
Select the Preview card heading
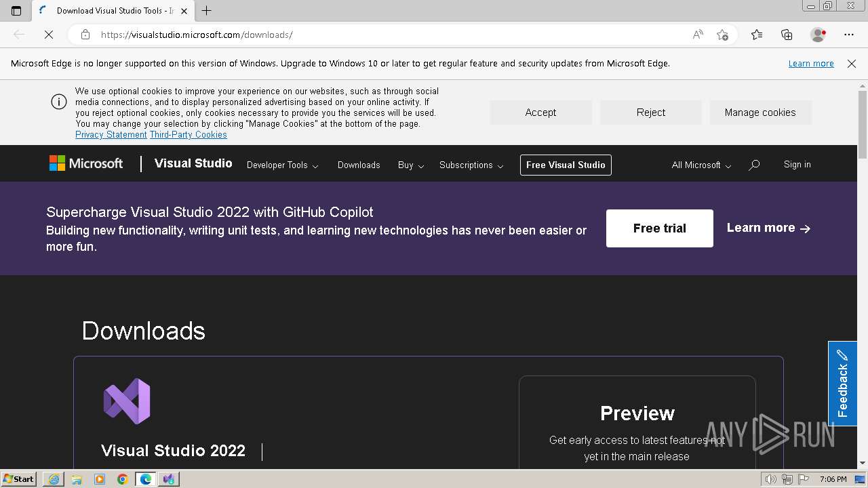tap(637, 413)
